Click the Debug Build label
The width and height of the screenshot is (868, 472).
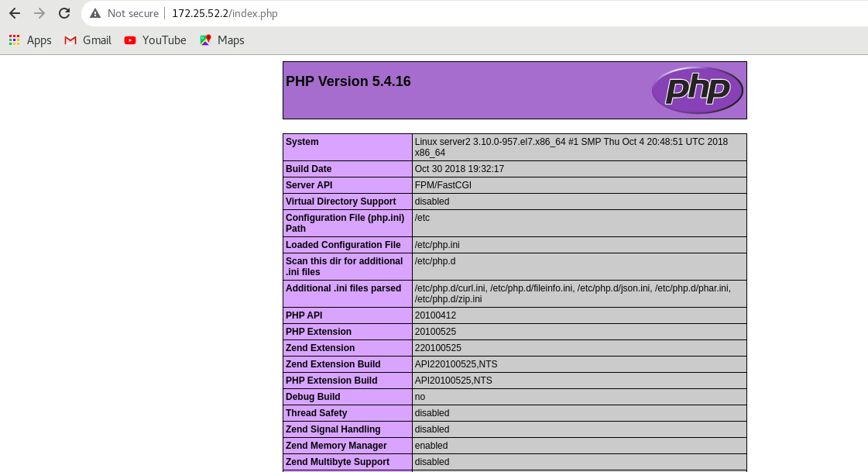313,397
